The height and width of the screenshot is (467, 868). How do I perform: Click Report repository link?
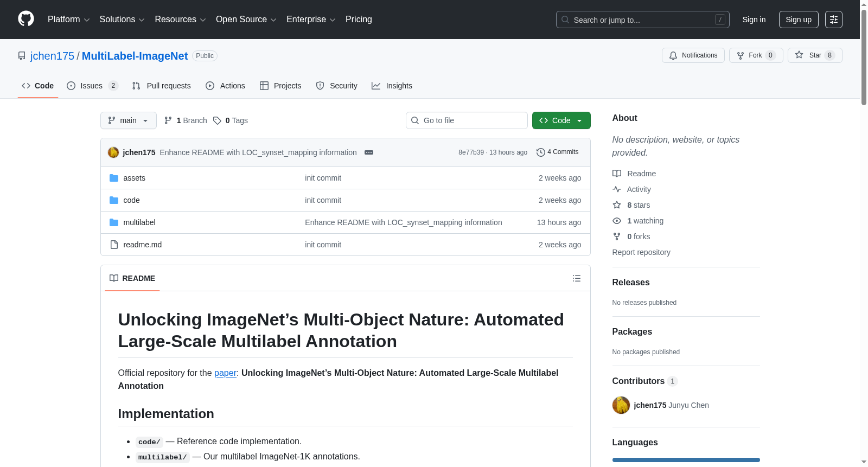(641, 252)
